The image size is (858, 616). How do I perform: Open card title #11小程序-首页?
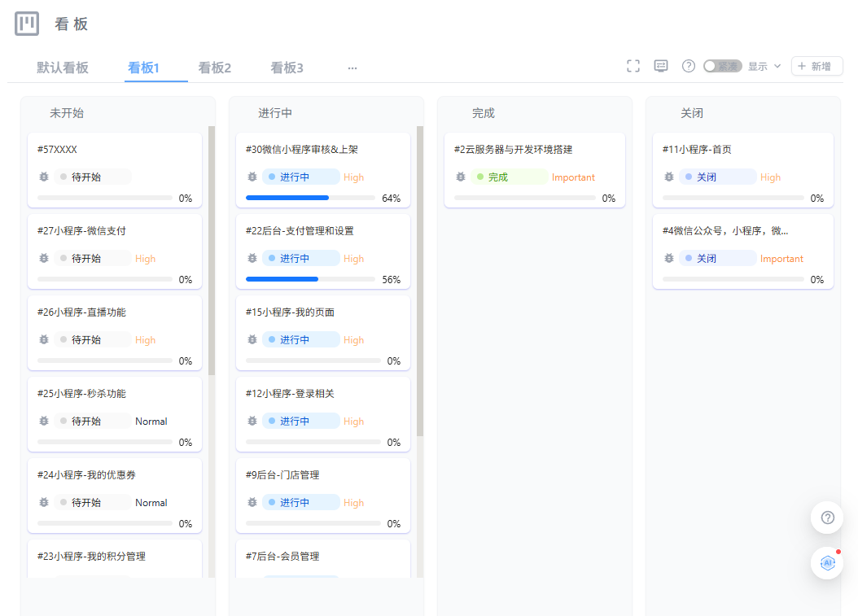click(x=697, y=150)
